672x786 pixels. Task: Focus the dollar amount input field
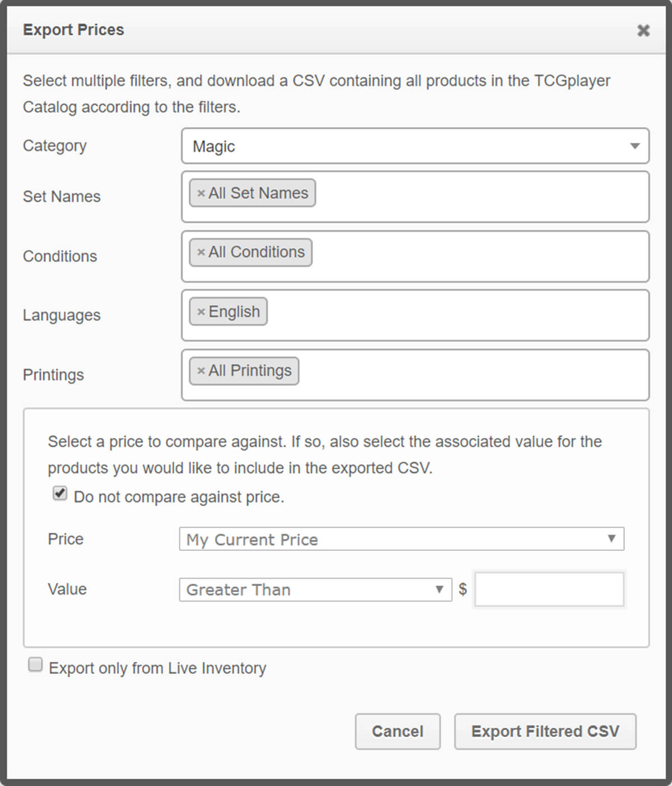[x=549, y=589]
